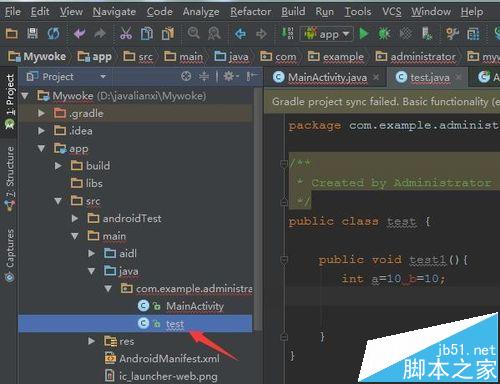500x384 pixels.
Task: Click the Undo arrow icon
Action: (79, 34)
